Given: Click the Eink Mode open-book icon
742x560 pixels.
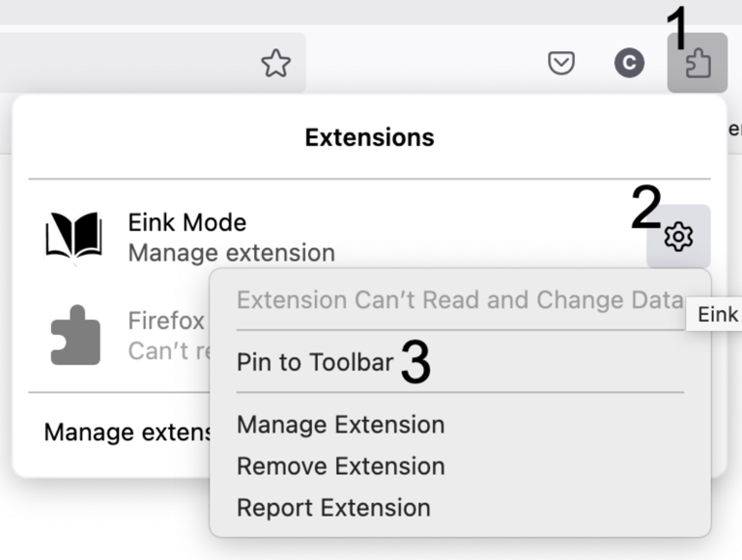Looking at the screenshot, I should (73, 237).
